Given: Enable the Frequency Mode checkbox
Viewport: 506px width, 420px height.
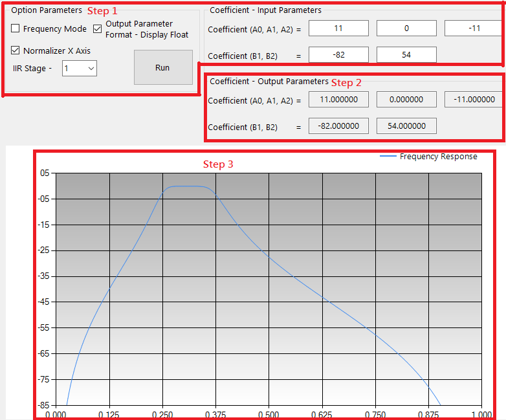Looking at the screenshot, I should click(16, 29).
